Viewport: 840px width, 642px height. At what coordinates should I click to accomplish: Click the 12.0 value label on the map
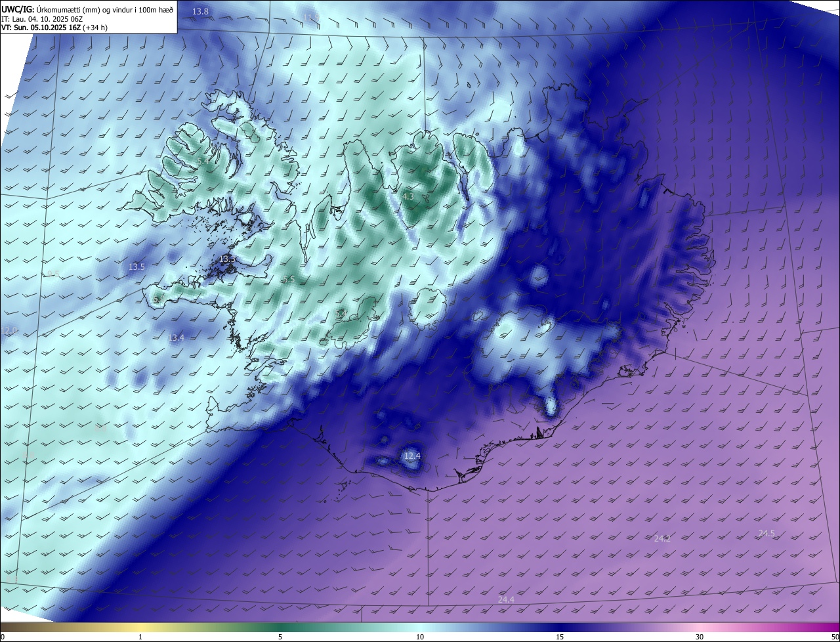coord(10,331)
